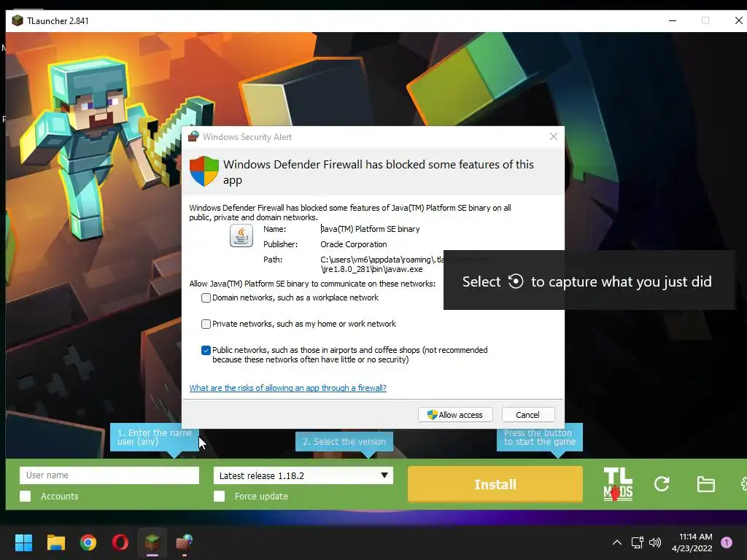Image resolution: width=747 pixels, height=560 pixels.
Task: Open volume tray icon
Action: point(655,542)
